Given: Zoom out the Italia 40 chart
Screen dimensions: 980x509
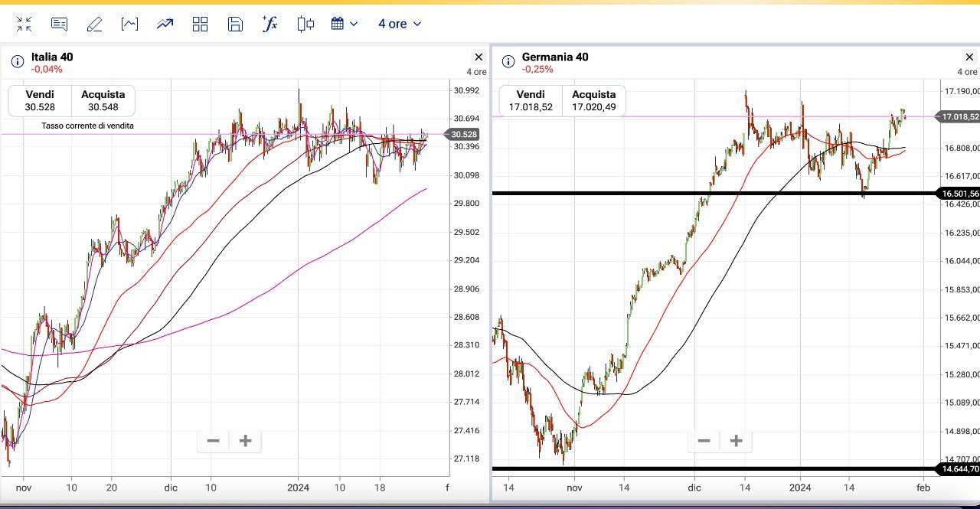Looking at the screenshot, I should tap(214, 441).
